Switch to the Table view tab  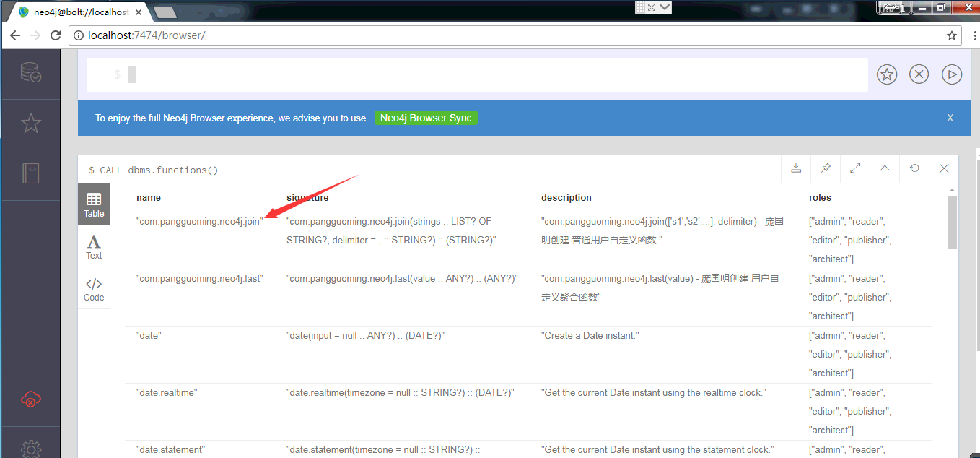coord(94,204)
